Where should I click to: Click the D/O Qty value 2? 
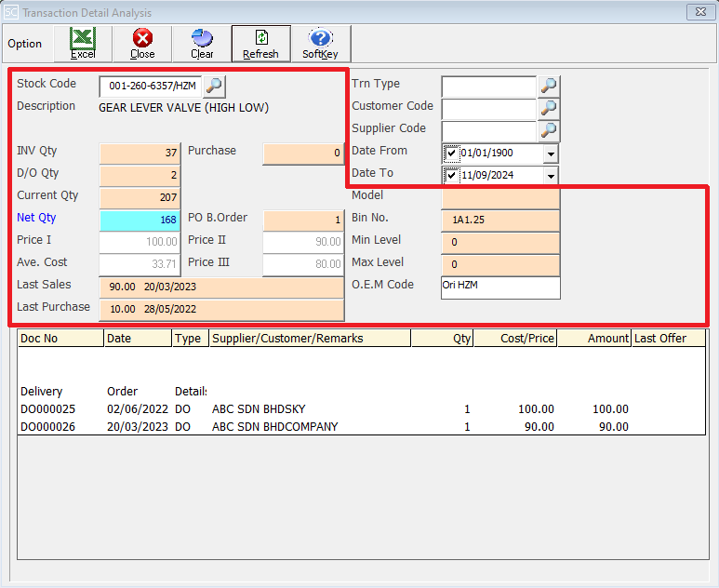tap(140, 175)
